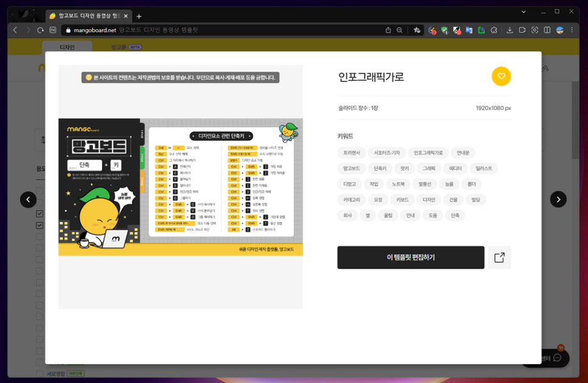The width and height of the screenshot is (588, 383).
Task: Click the screen capture toolbar icon
Action: click(x=535, y=30)
